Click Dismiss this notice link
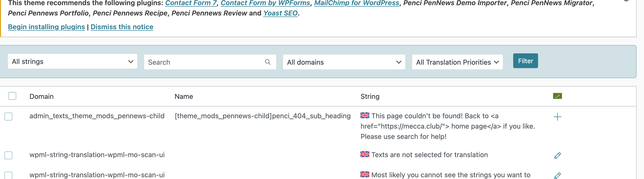Image resolution: width=644 pixels, height=179 pixels. tap(122, 27)
